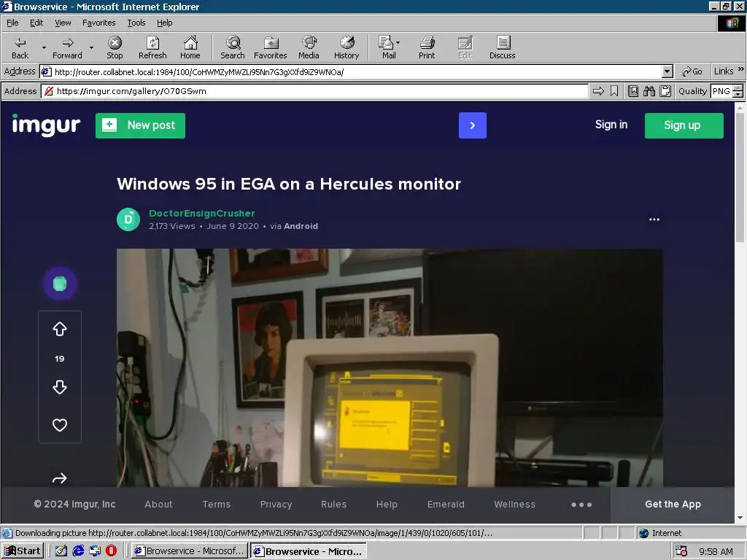Screen dimensions: 747x560
Task: Click the Sign in link
Action: tap(611, 125)
